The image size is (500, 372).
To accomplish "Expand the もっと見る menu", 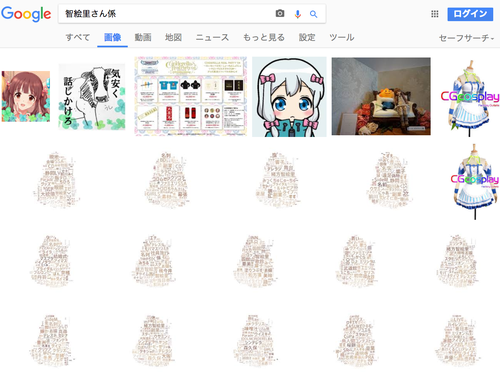I will (x=264, y=37).
